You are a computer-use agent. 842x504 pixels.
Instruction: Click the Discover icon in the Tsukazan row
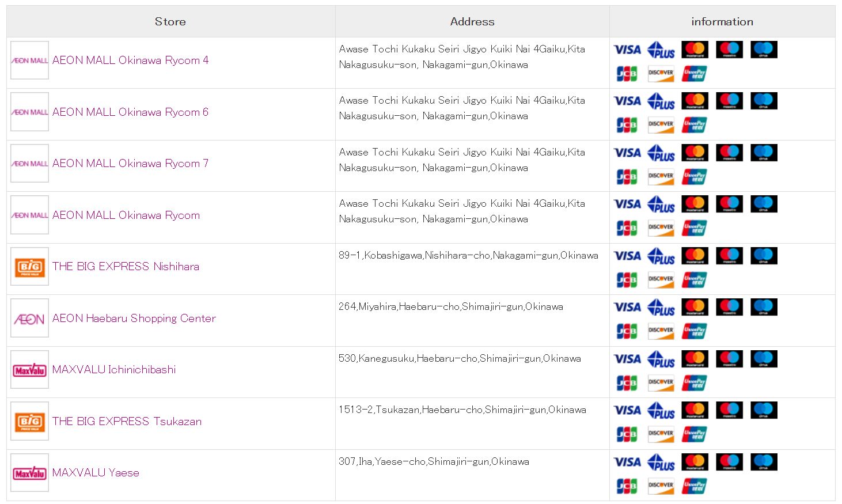[x=661, y=434]
